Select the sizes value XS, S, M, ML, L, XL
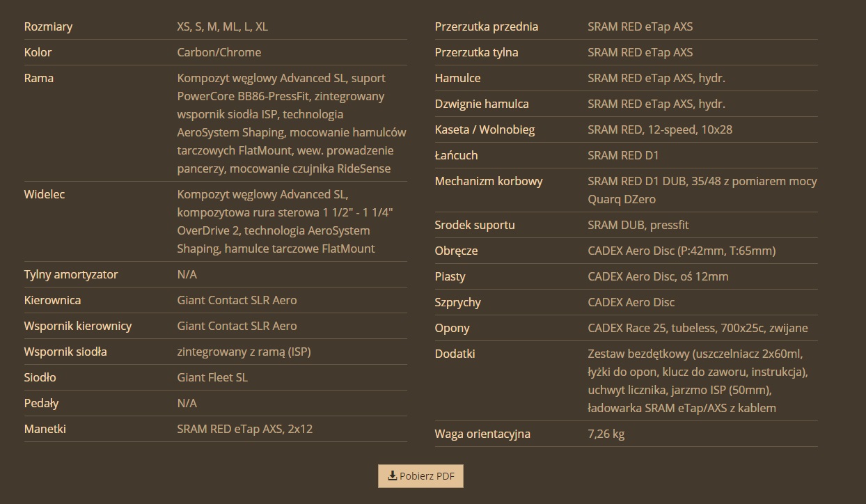The height and width of the screenshot is (504, 866). 223,26
